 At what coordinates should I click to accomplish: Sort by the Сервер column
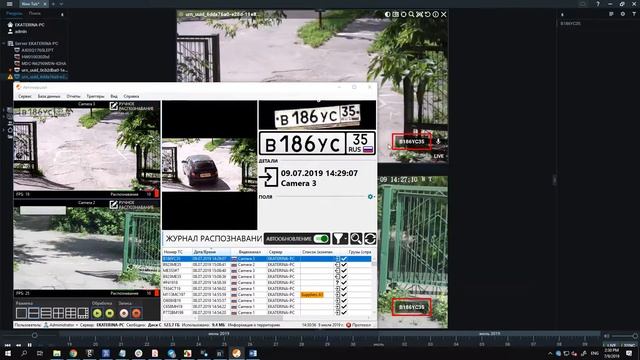(x=284, y=252)
